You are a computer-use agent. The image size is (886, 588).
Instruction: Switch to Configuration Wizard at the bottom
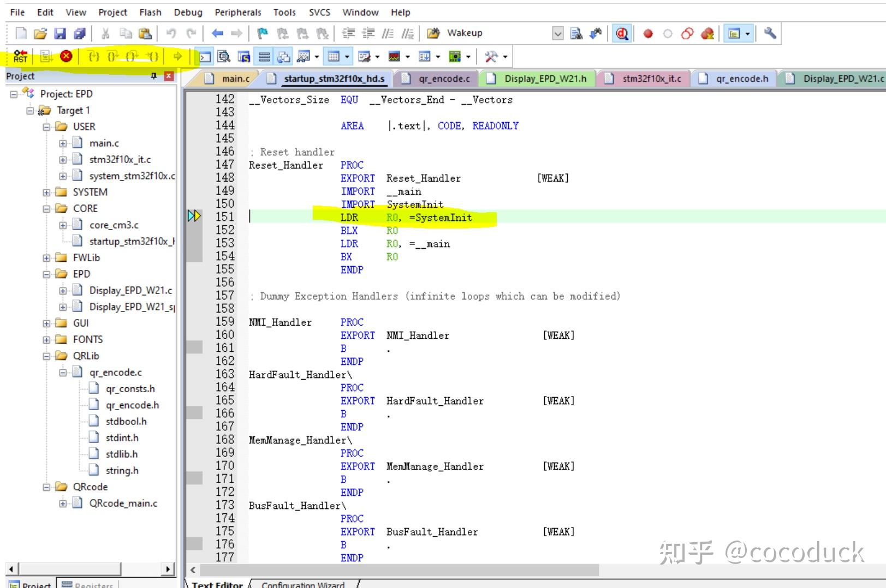click(304, 584)
